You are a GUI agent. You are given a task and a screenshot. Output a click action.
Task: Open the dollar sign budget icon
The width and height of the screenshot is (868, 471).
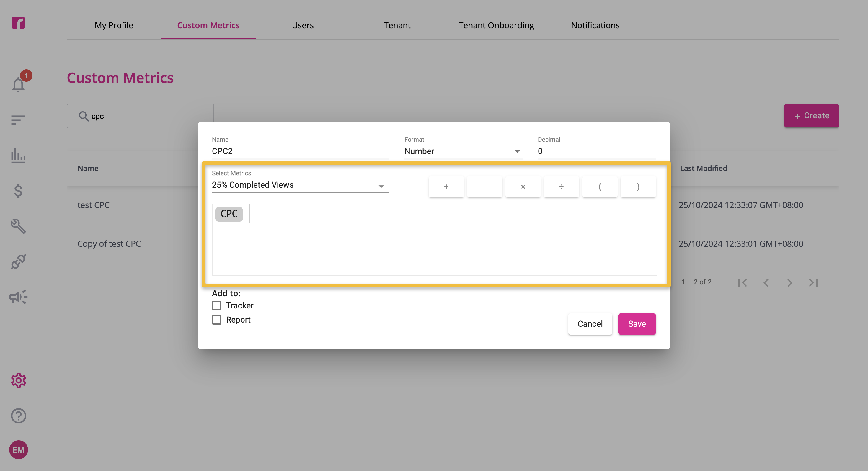(18, 191)
